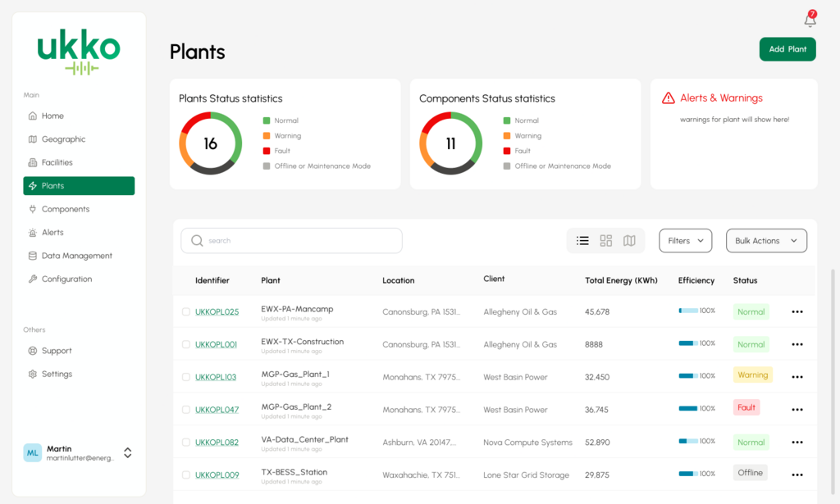This screenshot has width=840, height=504.
Task: Switch to grid view icon
Action: [x=606, y=241]
